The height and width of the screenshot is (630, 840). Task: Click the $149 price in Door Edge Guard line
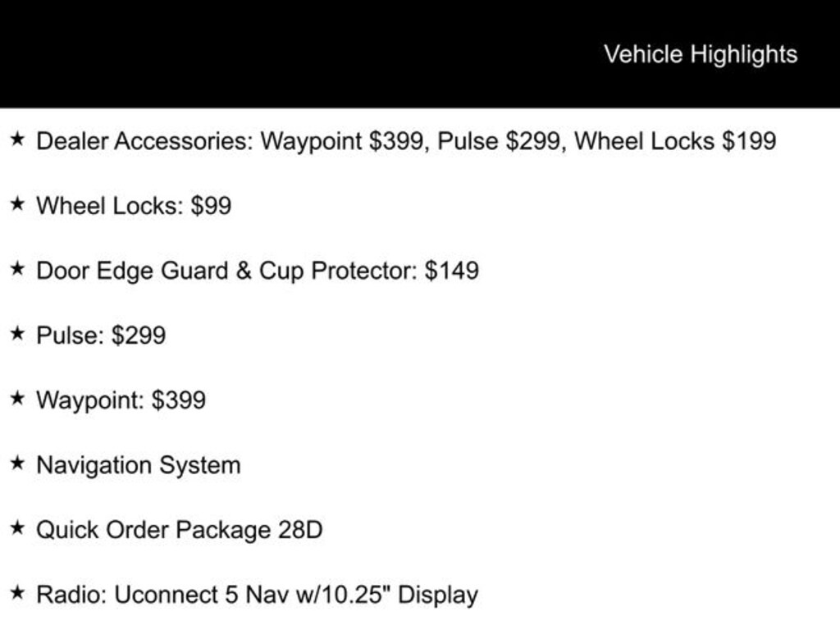pyautogui.click(x=452, y=271)
